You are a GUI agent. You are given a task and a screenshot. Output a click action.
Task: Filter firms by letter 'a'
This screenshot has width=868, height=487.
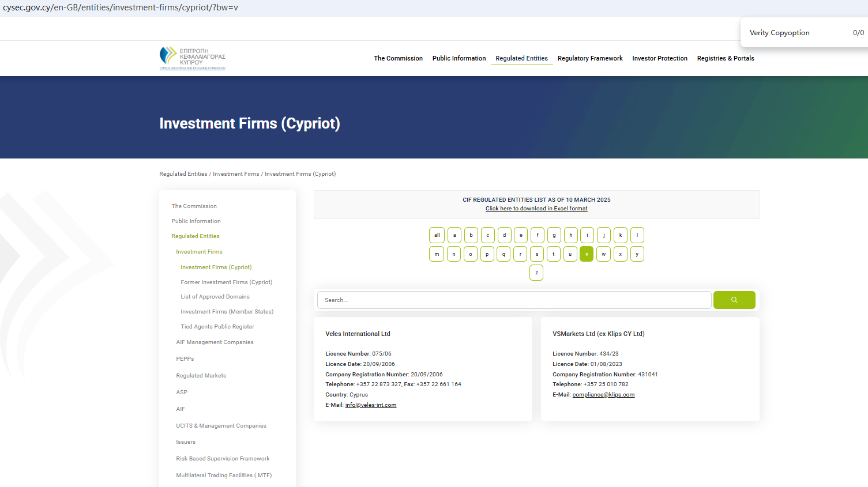pos(454,235)
